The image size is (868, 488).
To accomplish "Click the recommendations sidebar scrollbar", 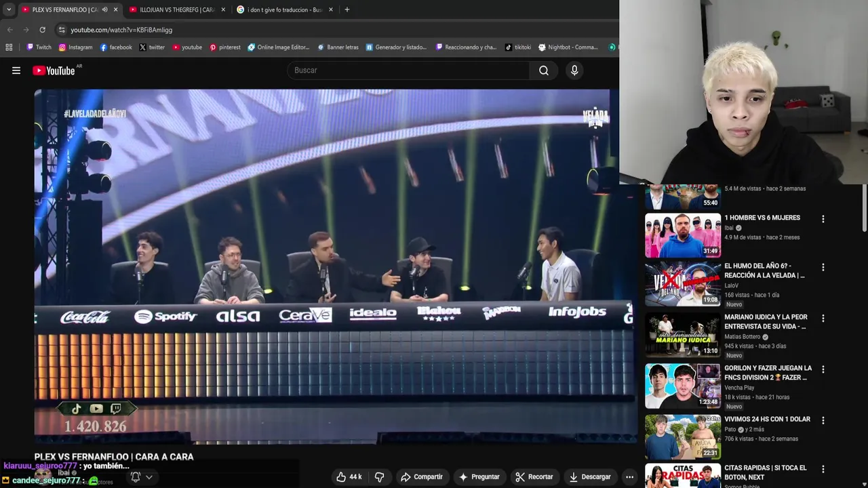I will (x=864, y=207).
